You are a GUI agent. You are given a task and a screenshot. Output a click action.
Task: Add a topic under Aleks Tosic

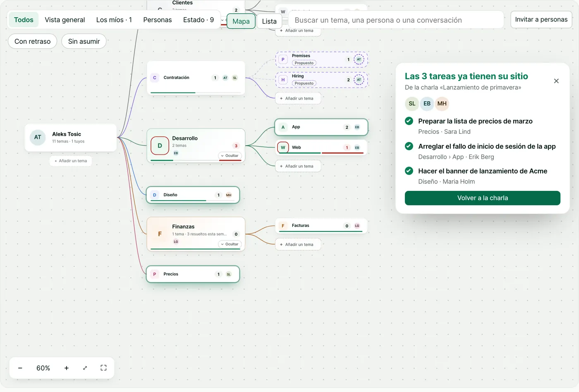click(71, 161)
